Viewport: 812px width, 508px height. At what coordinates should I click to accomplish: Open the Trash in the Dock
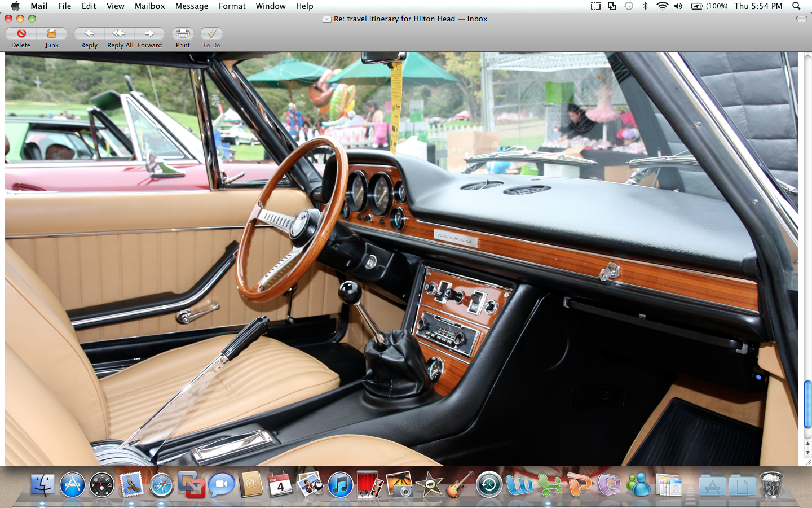click(771, 485)
